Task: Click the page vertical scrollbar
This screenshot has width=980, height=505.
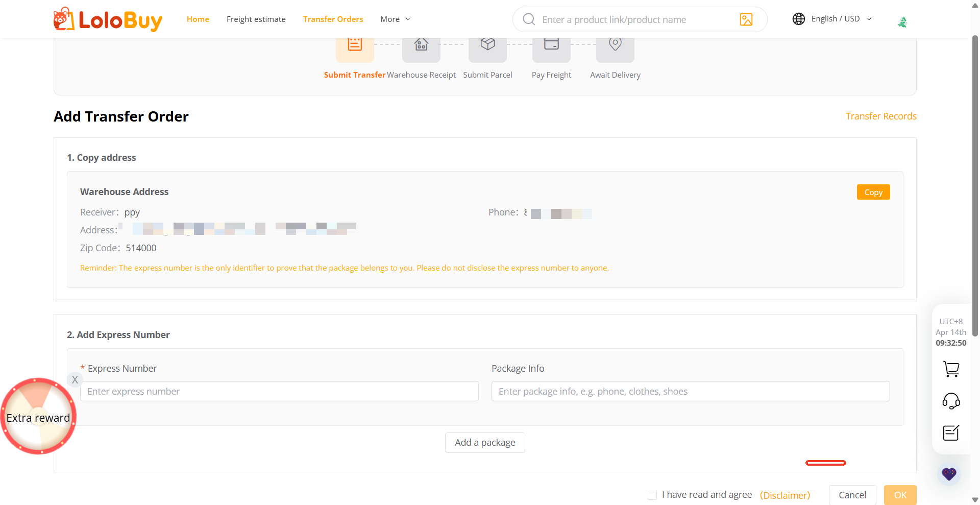Action: tap(975, 185)
